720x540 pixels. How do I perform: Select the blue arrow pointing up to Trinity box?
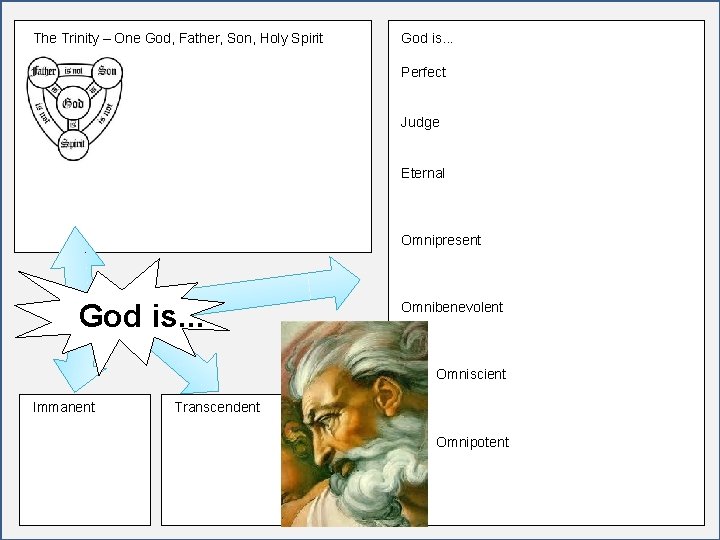tap(77, 258)
